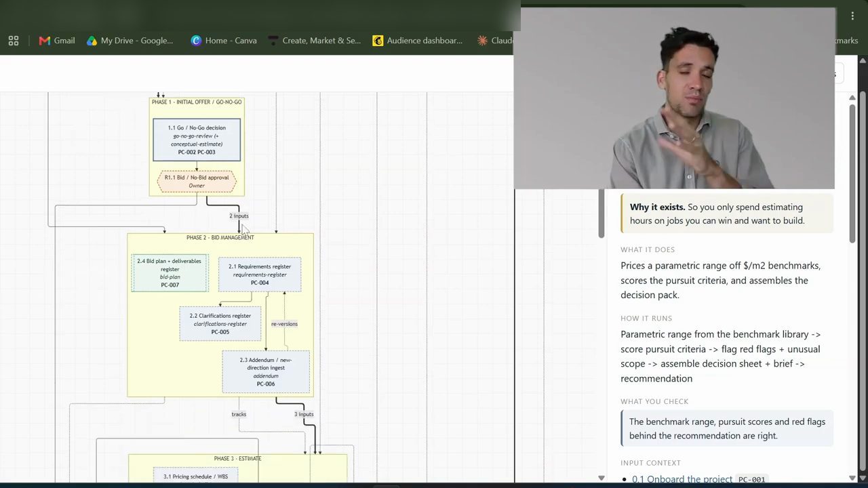
Task: Open the apps grid in bookmarks bar
Action: (x=14, y=41)
